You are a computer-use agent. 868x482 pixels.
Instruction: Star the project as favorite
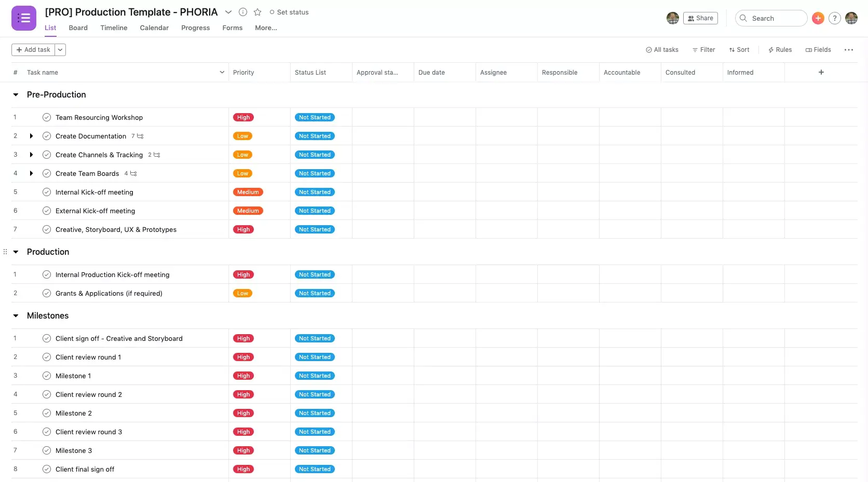point(257,12)
